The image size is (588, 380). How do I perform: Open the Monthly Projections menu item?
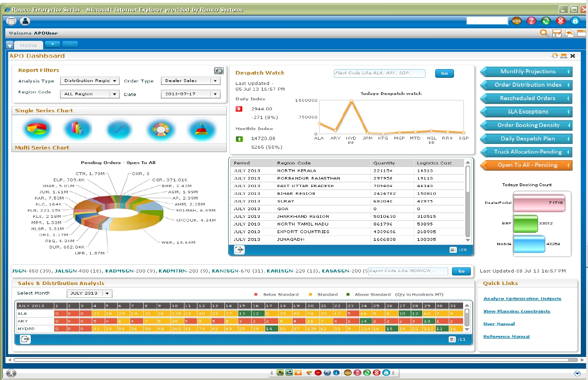527,71
